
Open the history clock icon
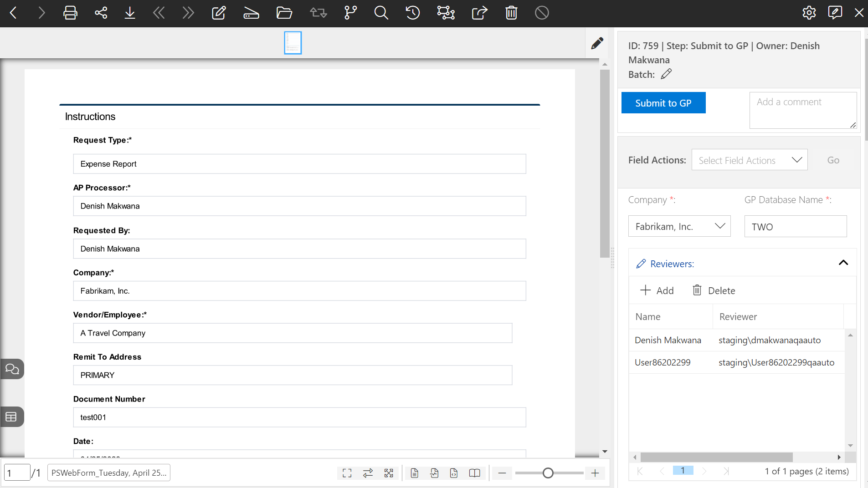click(413, 13)
